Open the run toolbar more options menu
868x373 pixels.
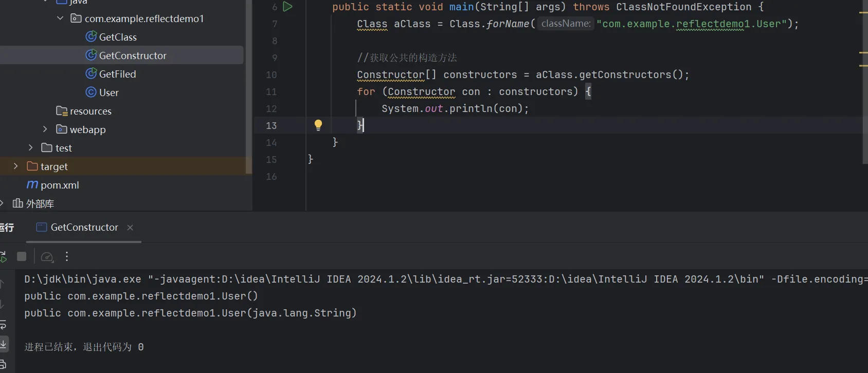67,257
